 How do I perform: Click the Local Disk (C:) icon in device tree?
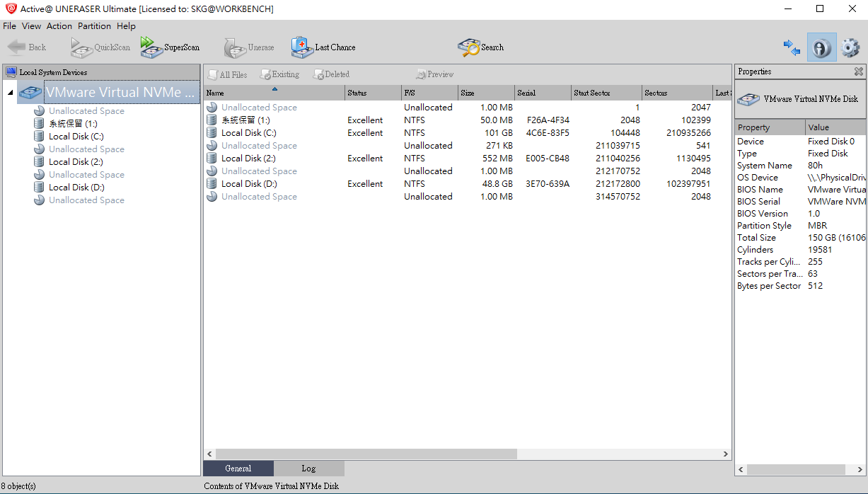(40, 137)
